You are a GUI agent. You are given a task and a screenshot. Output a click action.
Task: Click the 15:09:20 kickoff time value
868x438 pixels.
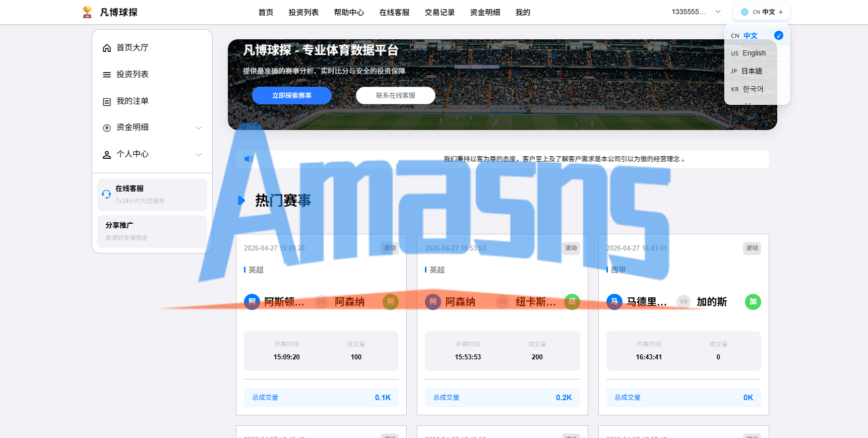(x=286, y=357)
